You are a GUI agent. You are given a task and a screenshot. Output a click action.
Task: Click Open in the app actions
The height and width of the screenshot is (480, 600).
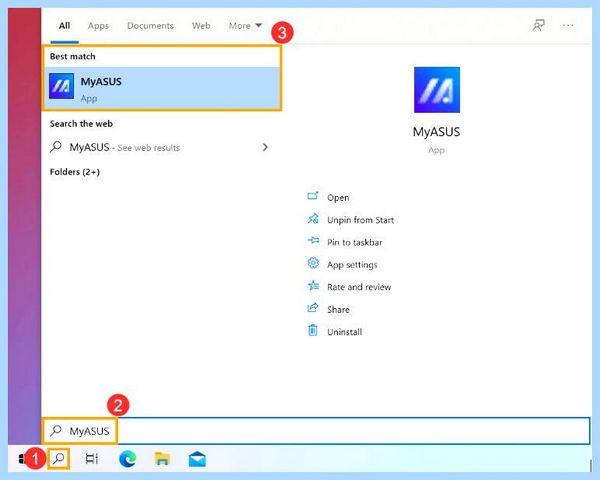[338, 198]
